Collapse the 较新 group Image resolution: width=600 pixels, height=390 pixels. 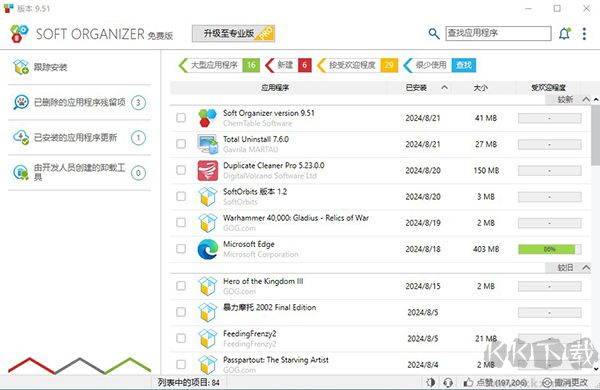[586, 100]
